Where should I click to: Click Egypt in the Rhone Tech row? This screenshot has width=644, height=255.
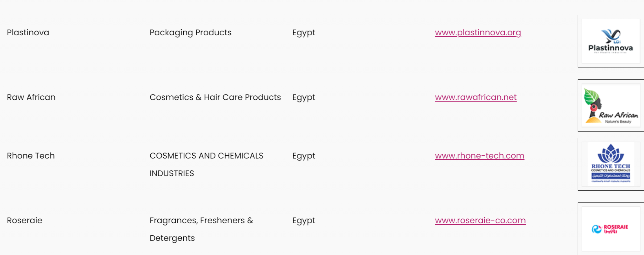[304, 156]
